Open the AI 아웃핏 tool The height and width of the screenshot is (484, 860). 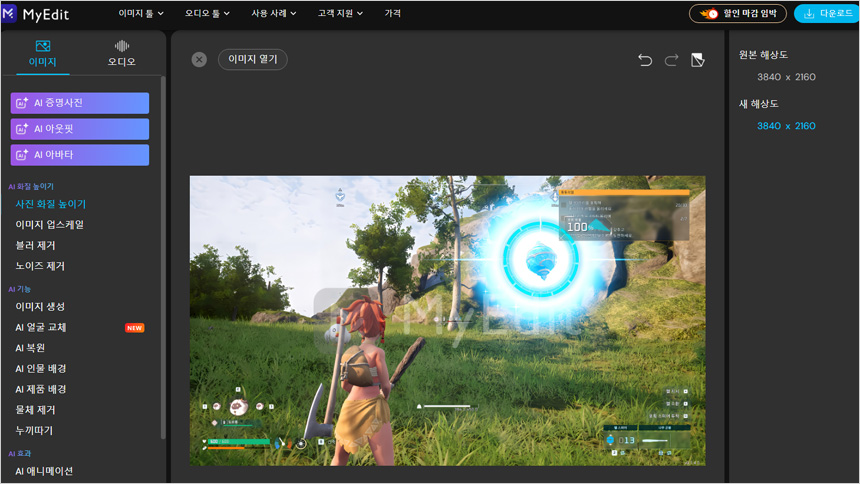coord(80,129)
